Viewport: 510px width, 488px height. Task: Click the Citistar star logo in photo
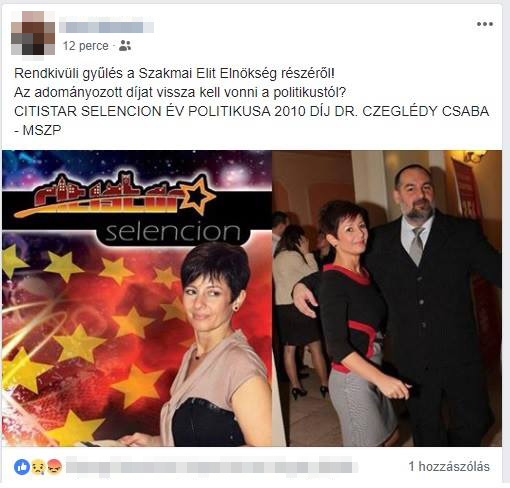115,196
